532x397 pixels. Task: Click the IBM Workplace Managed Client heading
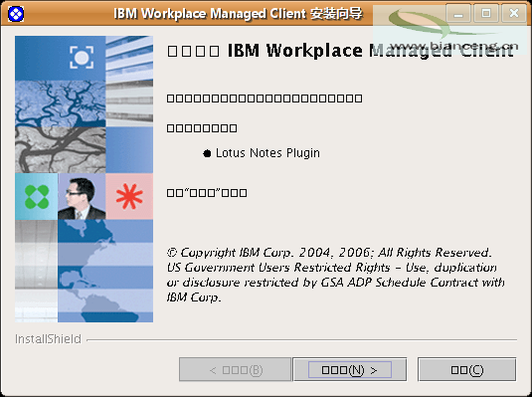[340, 51]
